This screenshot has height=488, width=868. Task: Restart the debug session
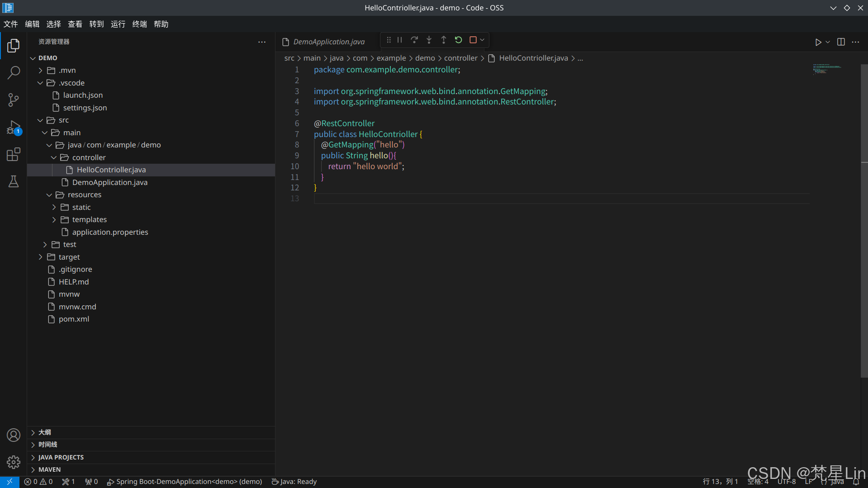click(x=458, y=40)
